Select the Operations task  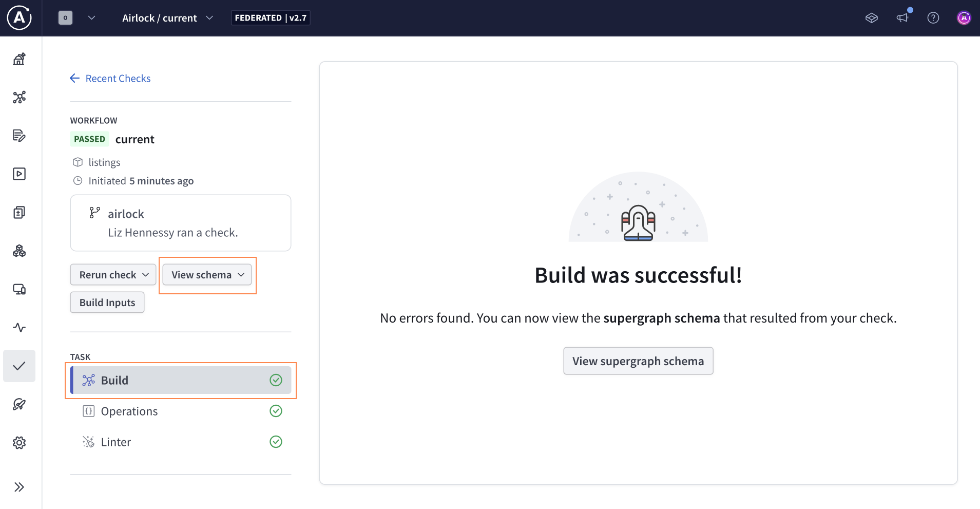click(129, 411)
